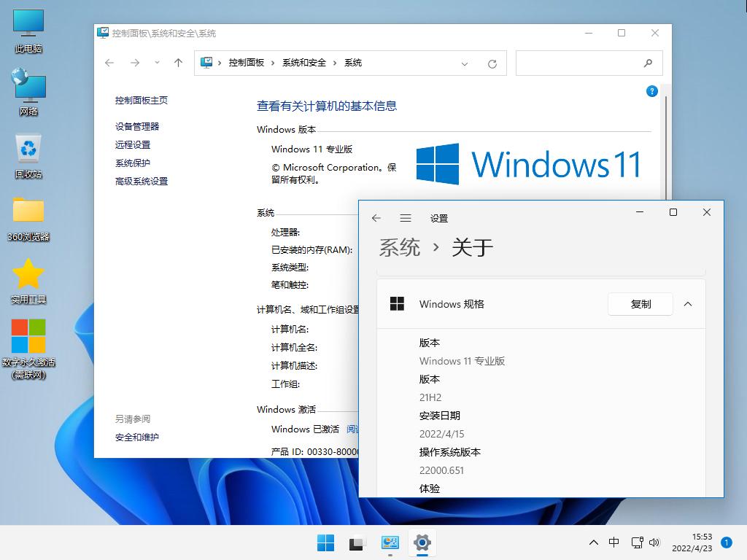Click the 操作系统版本 label in Settings
Image resolution: width=747 pixels, height=560 pixels.
(x=449, y=452)
